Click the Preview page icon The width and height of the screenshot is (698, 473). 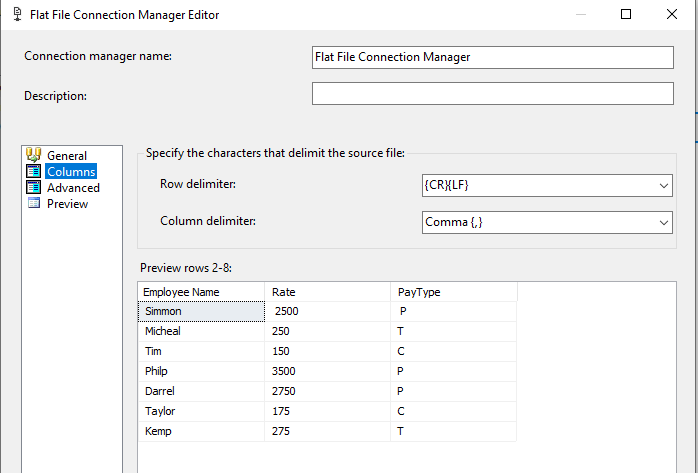click(33, 203)
